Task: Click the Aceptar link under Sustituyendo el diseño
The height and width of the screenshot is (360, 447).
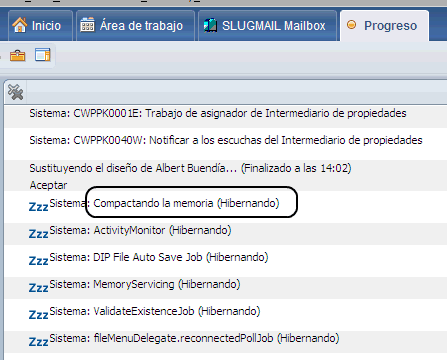Action: click(48, 185)
